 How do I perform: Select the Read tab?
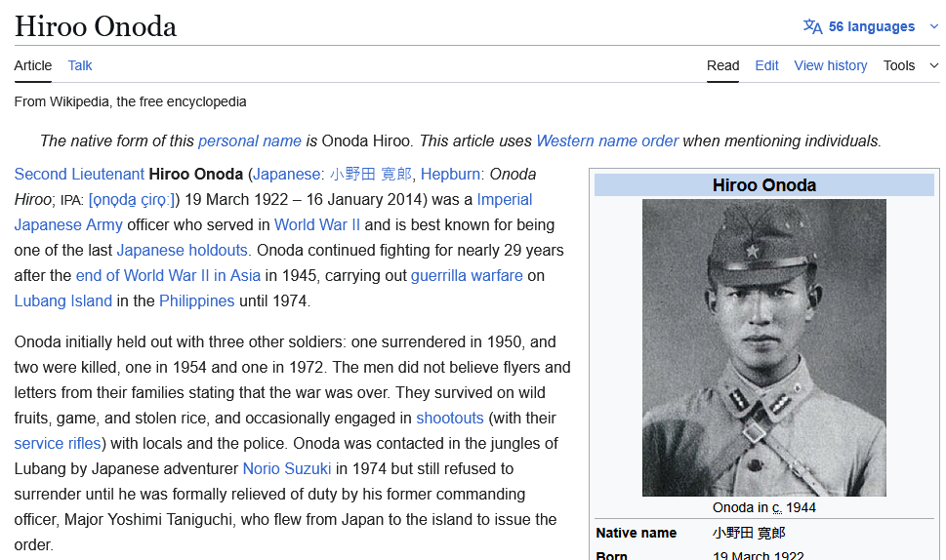pos(722,65)
